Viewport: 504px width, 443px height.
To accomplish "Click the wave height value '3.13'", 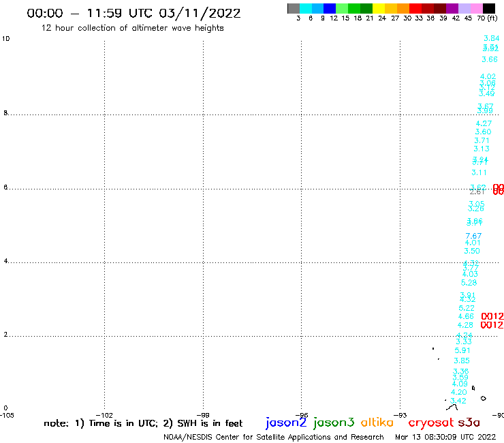I will 481,149.
